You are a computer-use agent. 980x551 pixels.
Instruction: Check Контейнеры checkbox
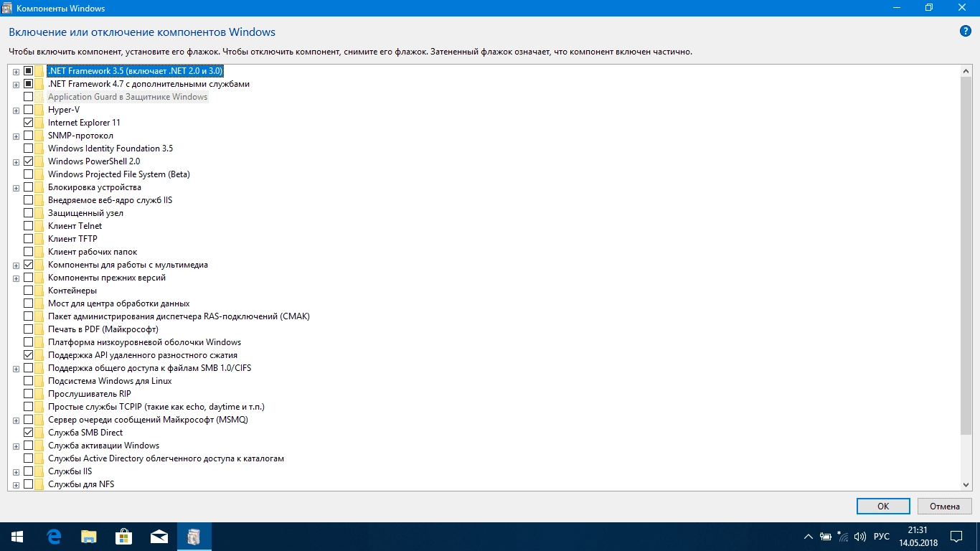coord(29,291)
